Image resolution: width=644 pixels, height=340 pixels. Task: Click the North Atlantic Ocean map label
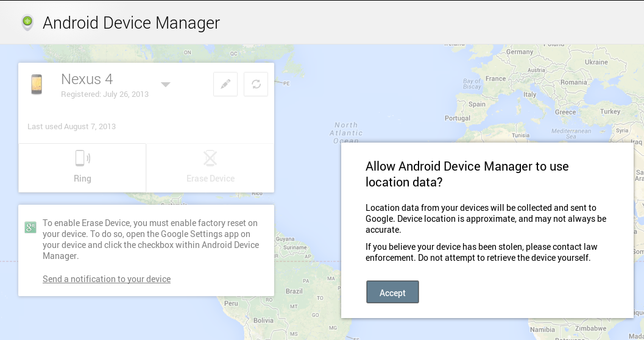[346, 133]
